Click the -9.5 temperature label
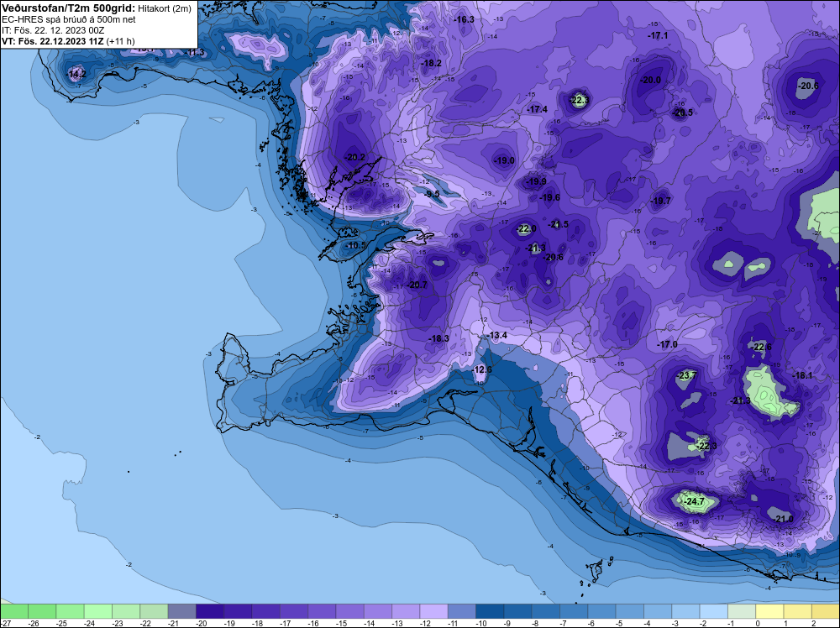This screenshot has width=840, height=628. pos(432,194)
